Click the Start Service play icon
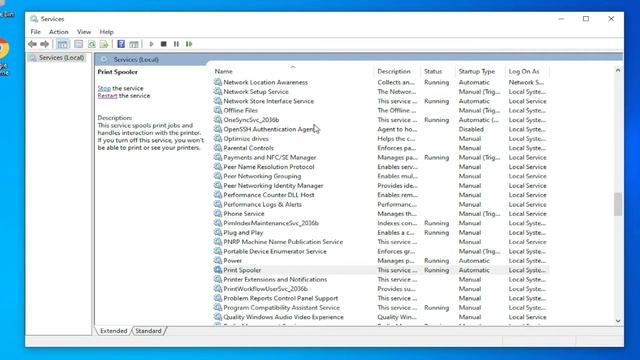The width and height of the screenshot is (640, 360). click(x=151, y=44)
